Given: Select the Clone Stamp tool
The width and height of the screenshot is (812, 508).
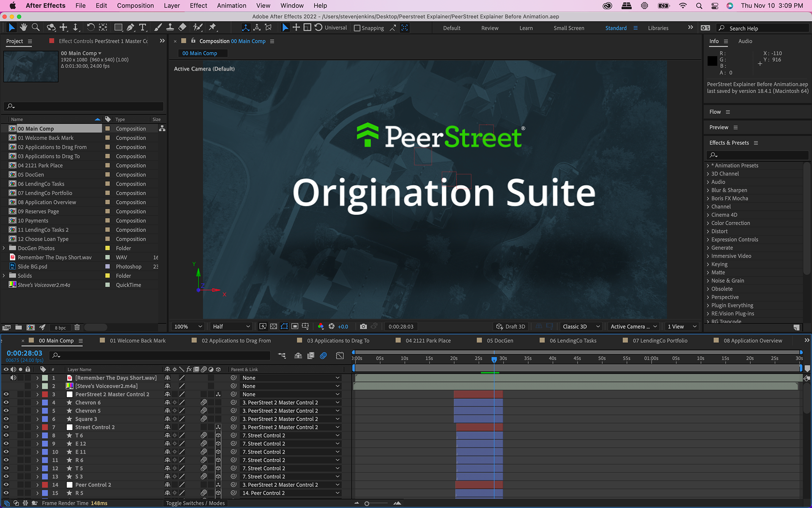Looking at the screenshot, I should (x=170, y=28).
